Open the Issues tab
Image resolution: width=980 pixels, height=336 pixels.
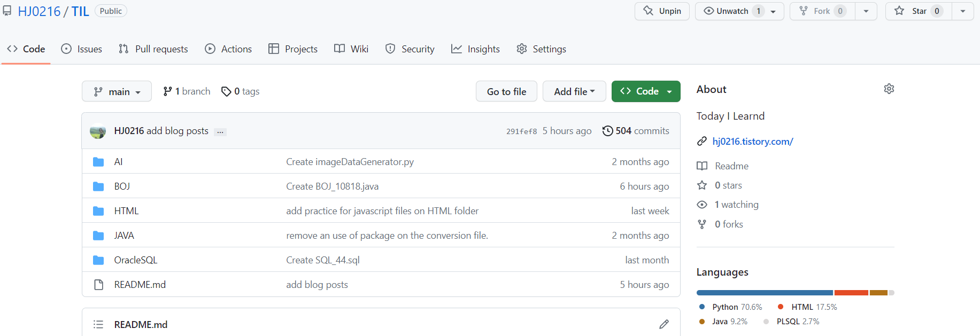click(x=81, y=49)
